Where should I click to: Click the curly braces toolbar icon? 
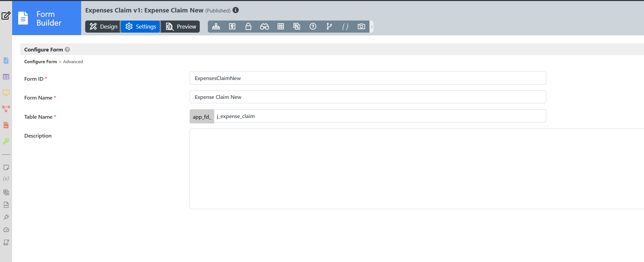345,27
